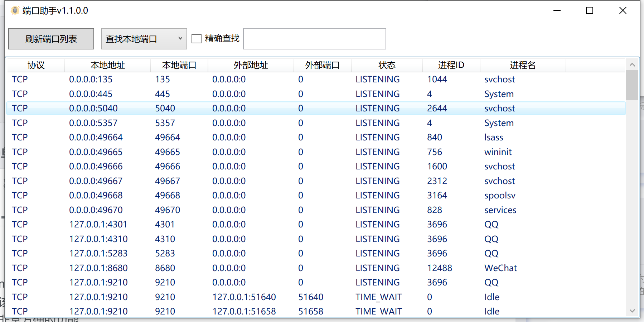Click local port cell 49664
This screenshot has height=322, width=644.
pos(168,137)
